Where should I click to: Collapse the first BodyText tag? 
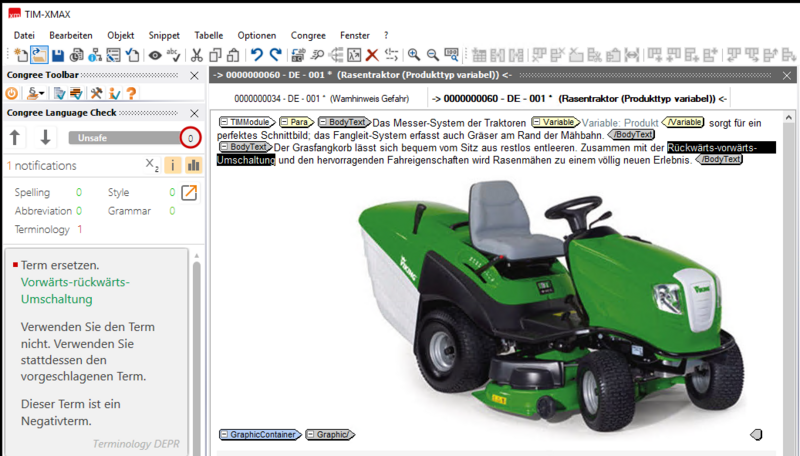pyautogui.click(x=323, y=122)
